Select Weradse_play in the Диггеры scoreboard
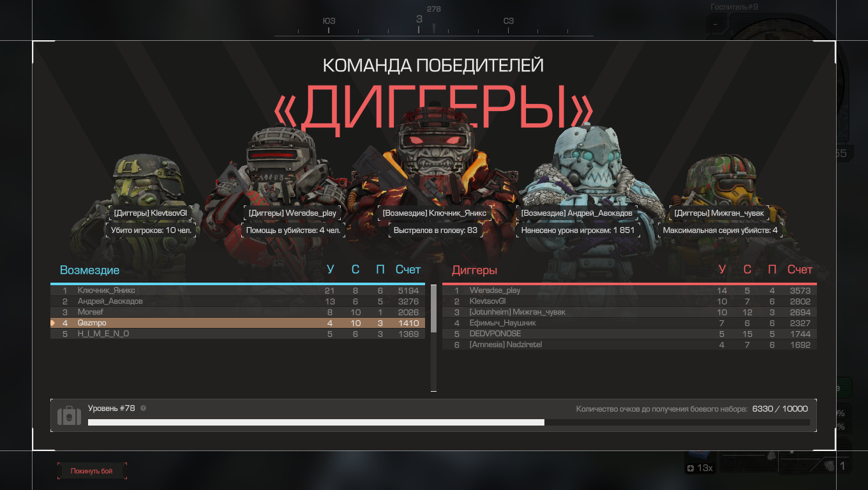 pos(629,290)
